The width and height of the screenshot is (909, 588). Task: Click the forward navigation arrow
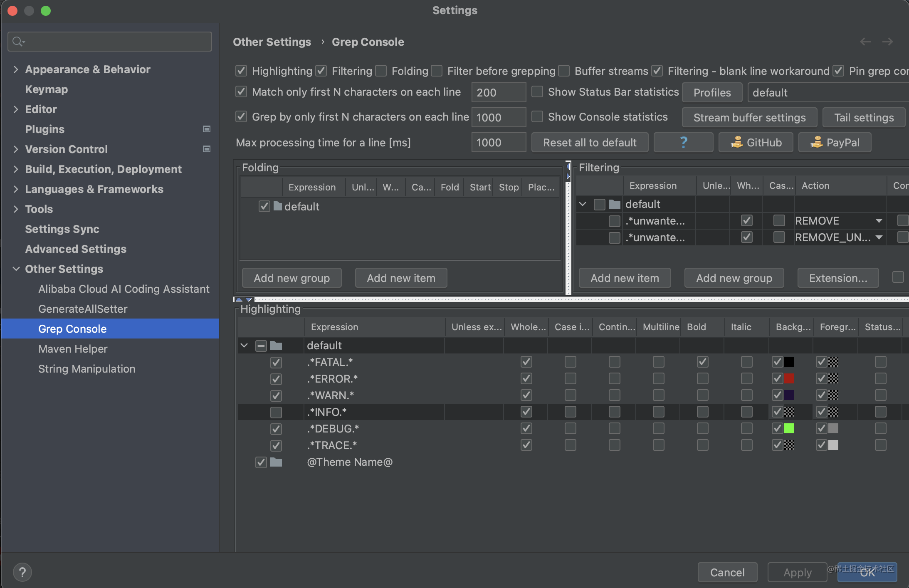888,42
